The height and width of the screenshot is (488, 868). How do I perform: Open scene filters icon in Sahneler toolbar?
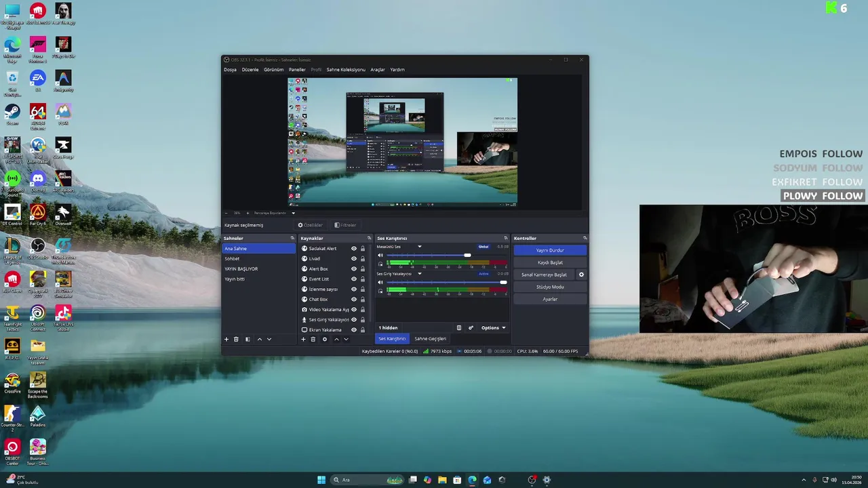point(248,339)
